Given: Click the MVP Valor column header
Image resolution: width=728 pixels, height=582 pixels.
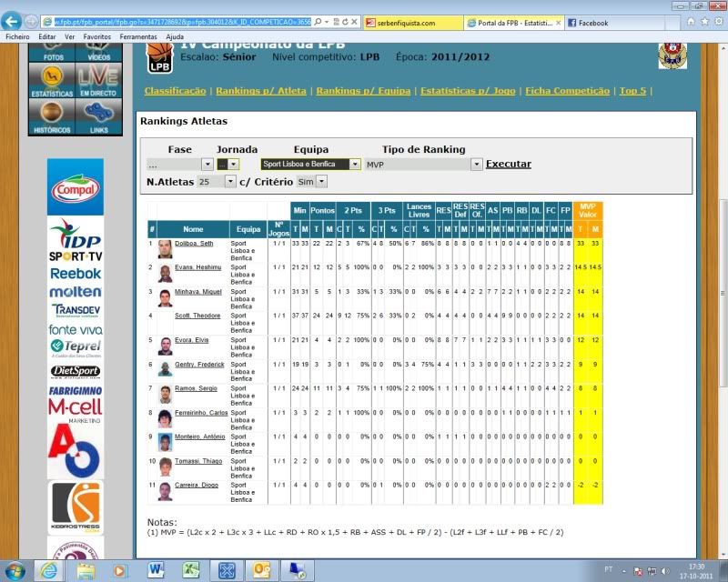Looking at the screenshot, I should 588,211.
